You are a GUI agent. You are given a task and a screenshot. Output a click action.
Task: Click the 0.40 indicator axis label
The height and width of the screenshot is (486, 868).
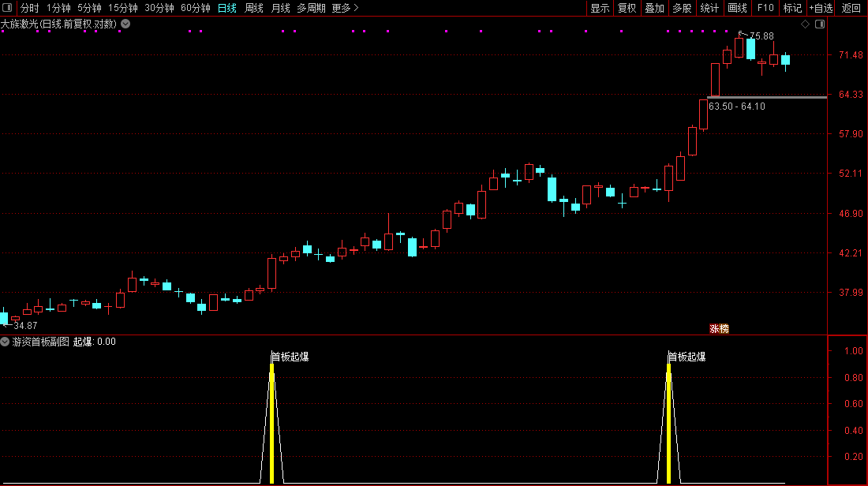(x=854, y=430)
